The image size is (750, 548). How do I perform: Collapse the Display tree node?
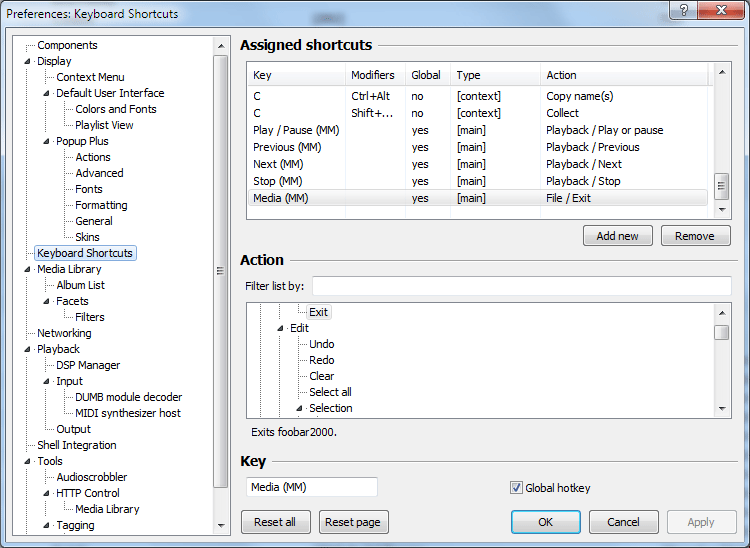coord(28,61)
